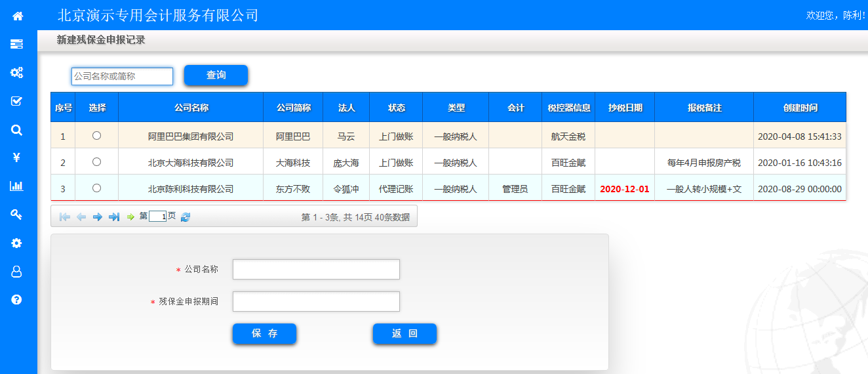Click the red 2020-12-01 date cell
Image resolution: width=868 pixels, height=374 pixels.
coord(625,188)
